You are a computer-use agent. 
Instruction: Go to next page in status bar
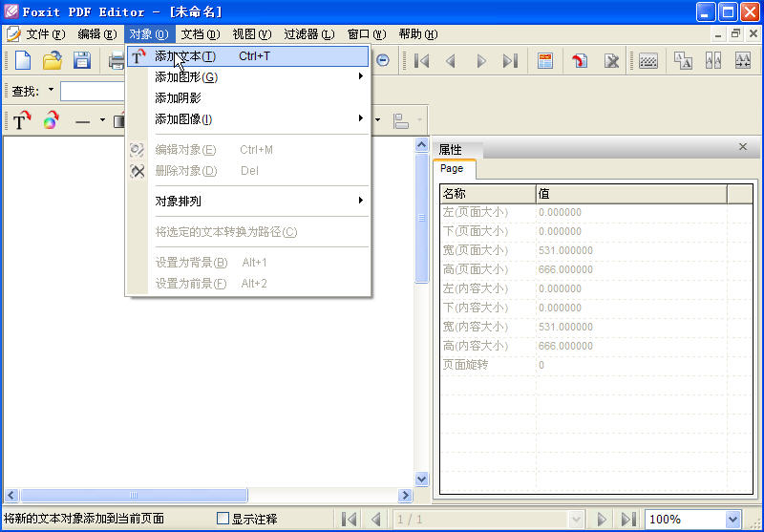point(602,520)
